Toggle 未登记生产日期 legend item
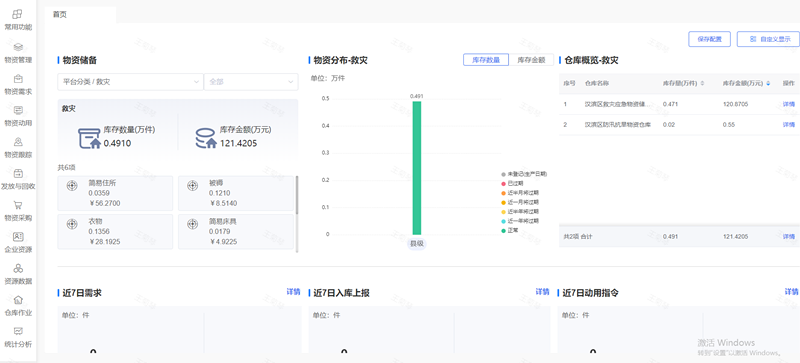Screen dimensions: 800x363 pyautogui.click(x=524, y=174)
